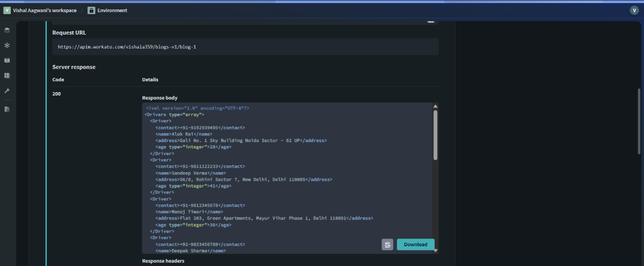Open the bottom sidebar document icon
The image size is (644, 266).
7,109
